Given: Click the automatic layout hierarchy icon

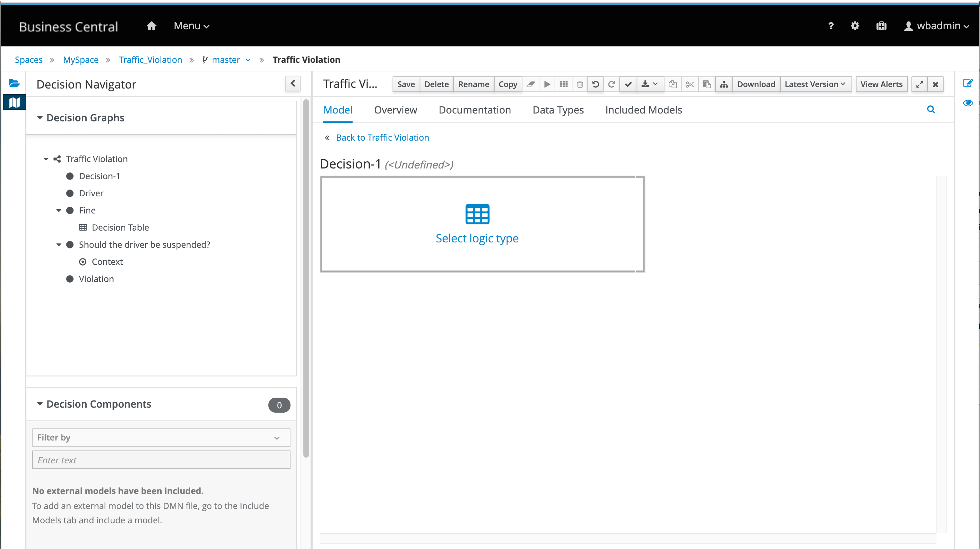Looking at the screenshot, I should click(x=724, y=84).
